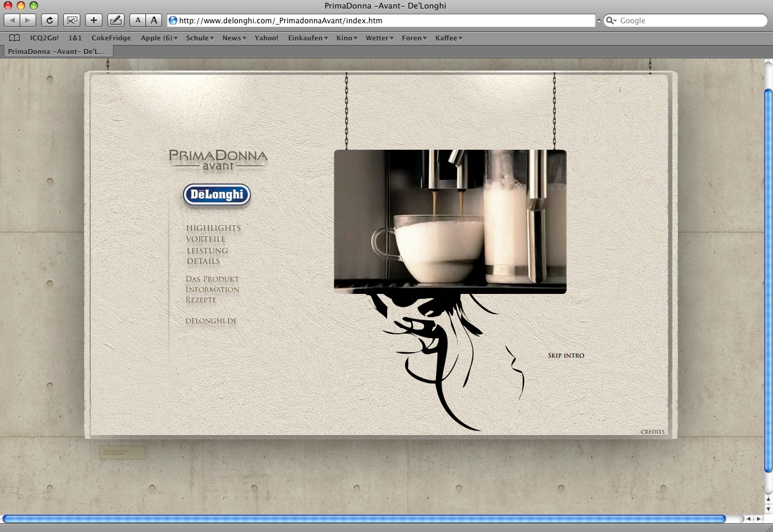Open the bookmarks book icon

pyautogui.click(x=14, y=38)
